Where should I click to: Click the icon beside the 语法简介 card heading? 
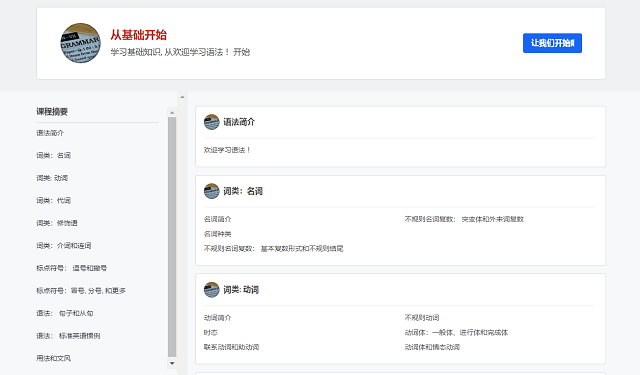[211, 122]
